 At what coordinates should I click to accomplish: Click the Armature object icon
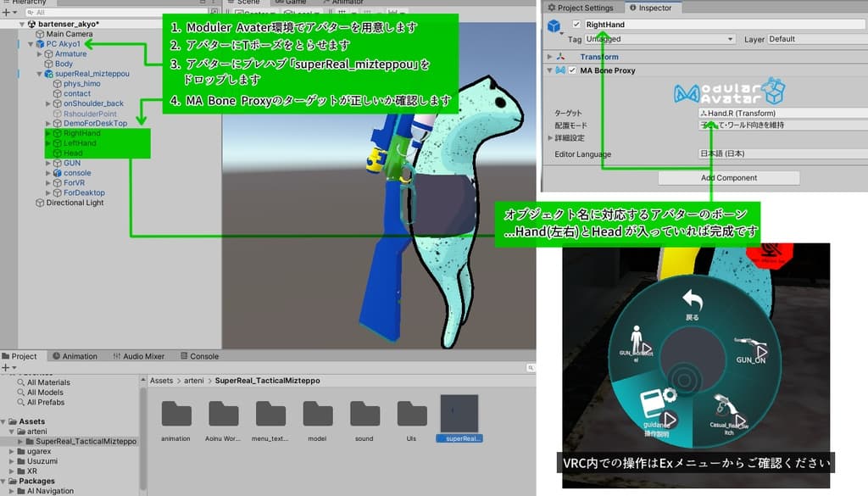point(48,53)
